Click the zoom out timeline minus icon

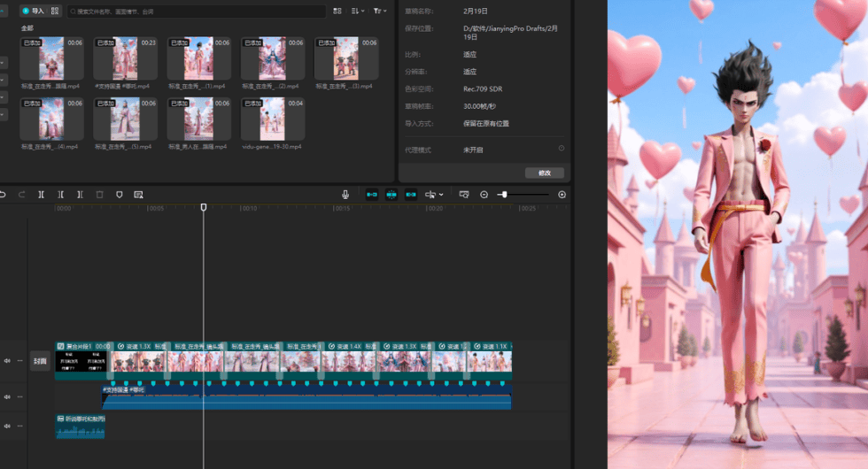coord(484,195)
